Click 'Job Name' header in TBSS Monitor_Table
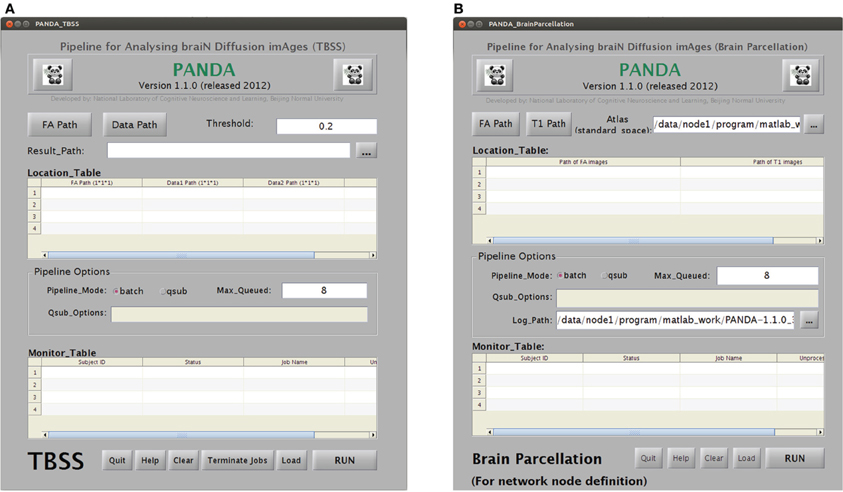 point(294,362)
